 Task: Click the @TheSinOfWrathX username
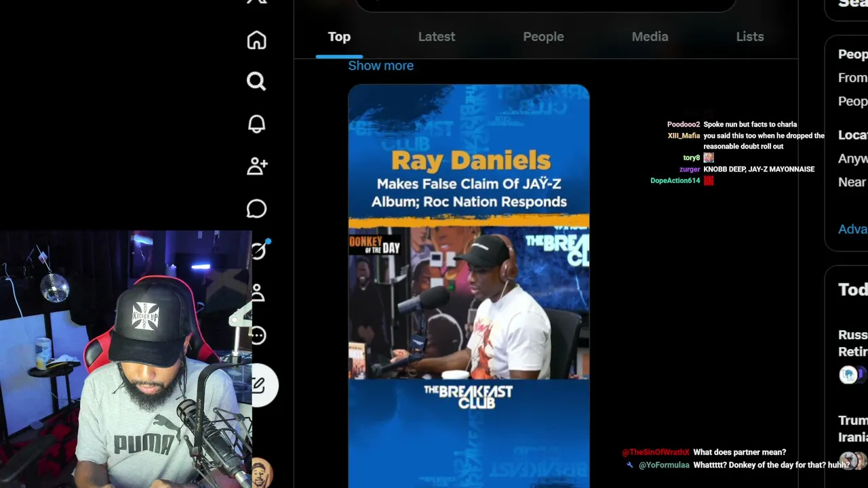point(656,452)
